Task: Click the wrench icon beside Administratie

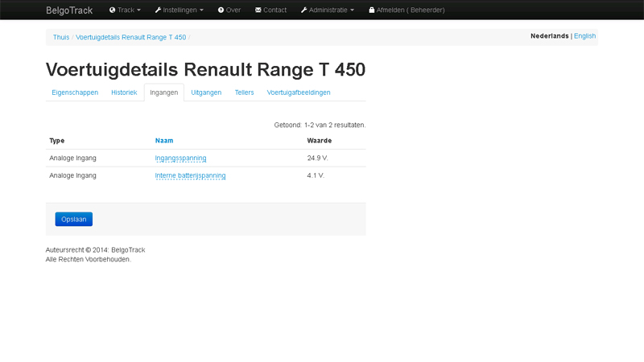Action: pos(304,10)
